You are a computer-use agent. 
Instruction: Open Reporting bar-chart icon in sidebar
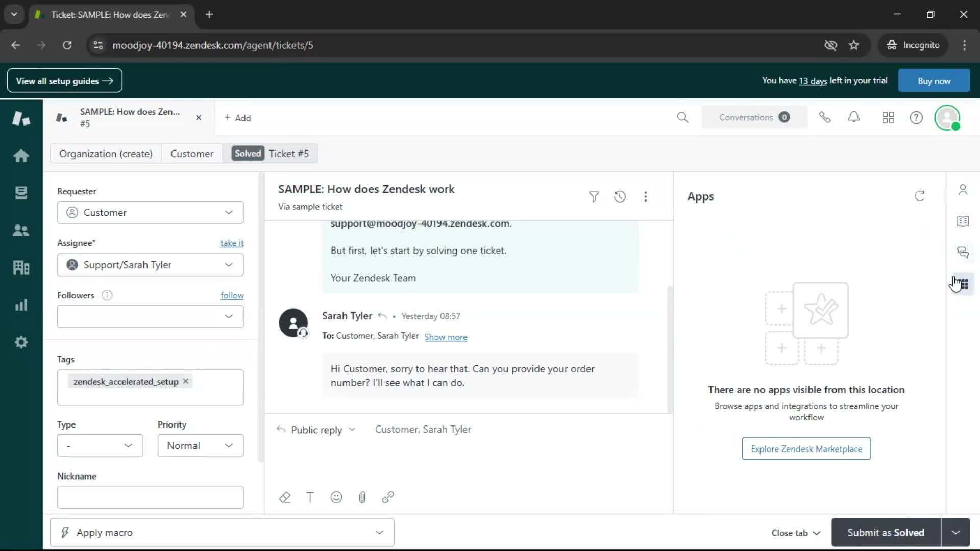tap(21, 305)
